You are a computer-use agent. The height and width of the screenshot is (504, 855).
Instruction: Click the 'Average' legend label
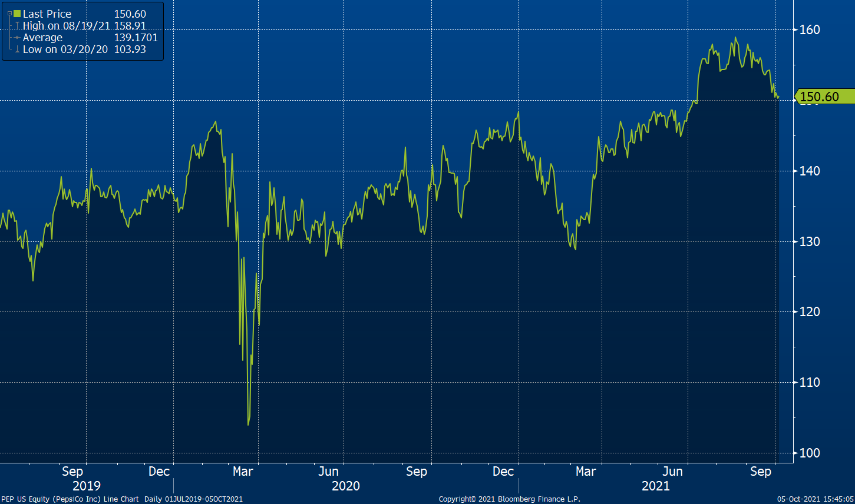[42, 38]
